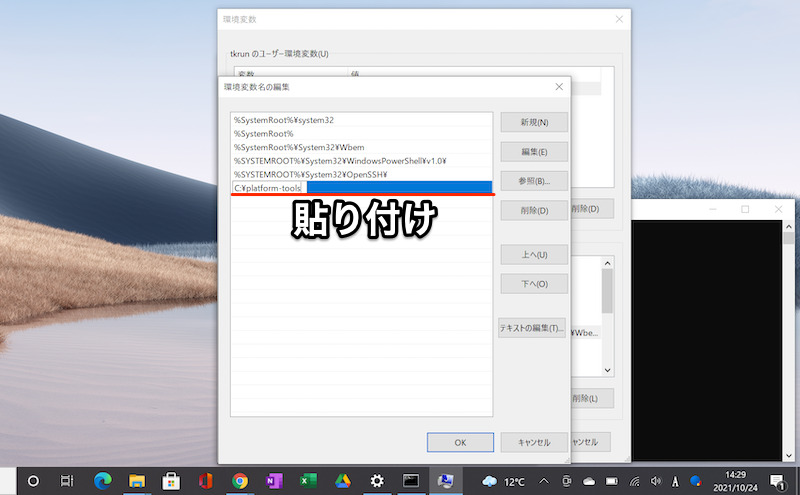Move the entry up with 上へ(U)
Screen dimensions: 800x495
point(534,254)
